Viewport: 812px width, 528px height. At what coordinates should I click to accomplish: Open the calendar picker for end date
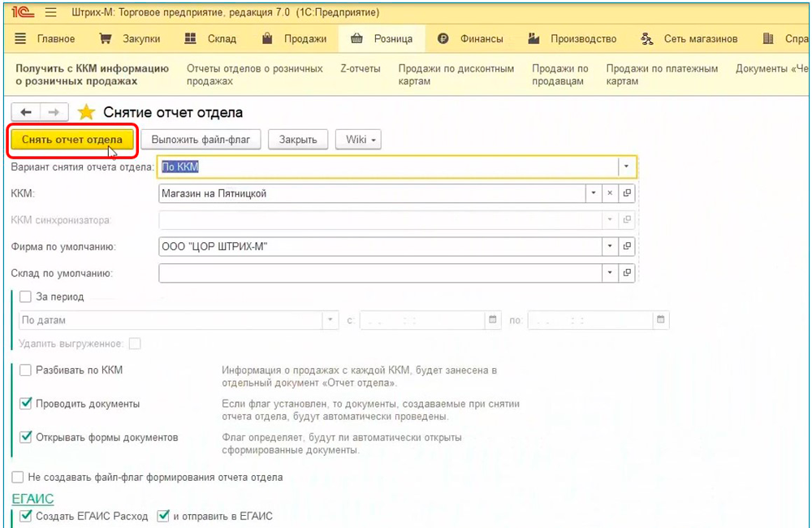click(661, 320)
